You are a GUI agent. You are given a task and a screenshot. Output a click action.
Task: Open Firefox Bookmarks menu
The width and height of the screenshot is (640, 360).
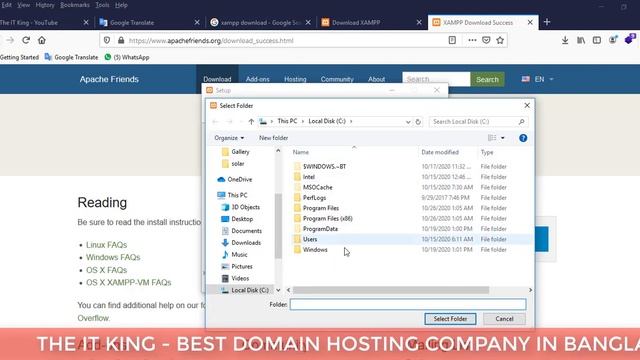pos(75,5)
